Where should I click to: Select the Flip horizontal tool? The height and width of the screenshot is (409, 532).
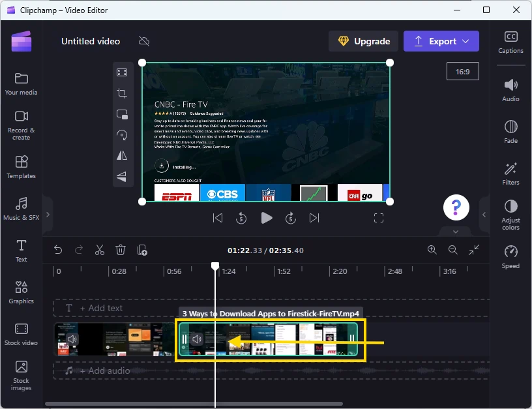point(122,155)
